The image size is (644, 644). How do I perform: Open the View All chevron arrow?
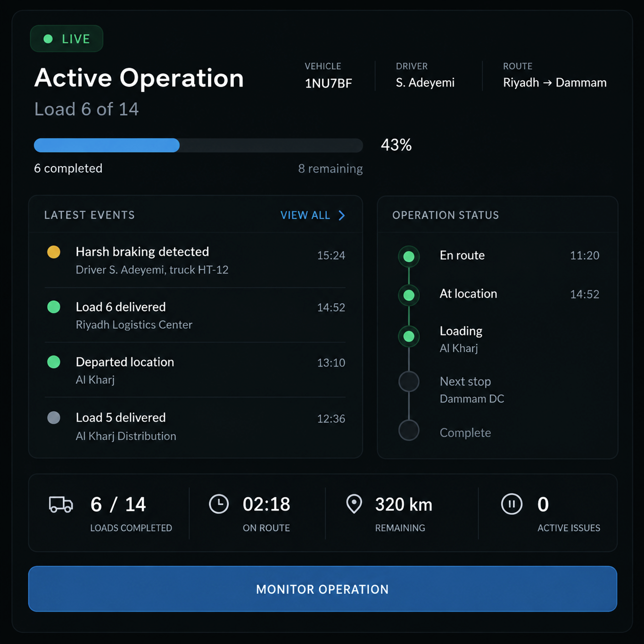point(342,215)
